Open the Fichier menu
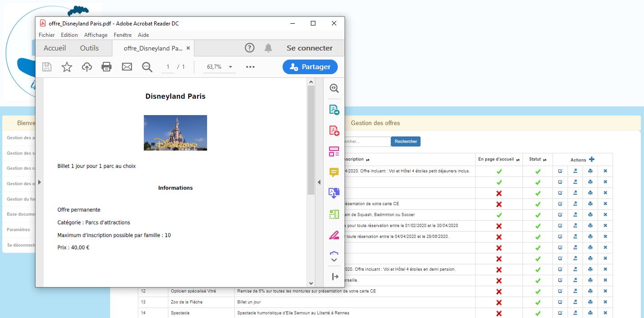Image resolution: width=644 pixels, height=318 pixels. (x=46, y=35)
